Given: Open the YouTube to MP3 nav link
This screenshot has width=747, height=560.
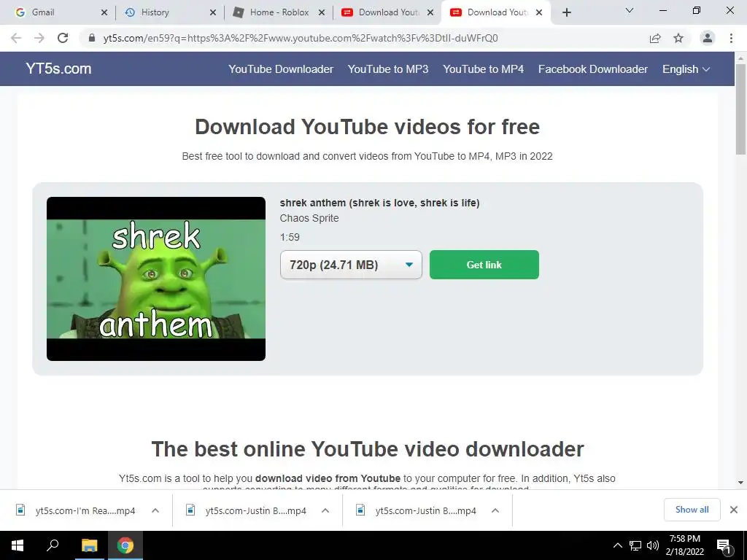Looking at the screenshot, I should coord(388,69).
